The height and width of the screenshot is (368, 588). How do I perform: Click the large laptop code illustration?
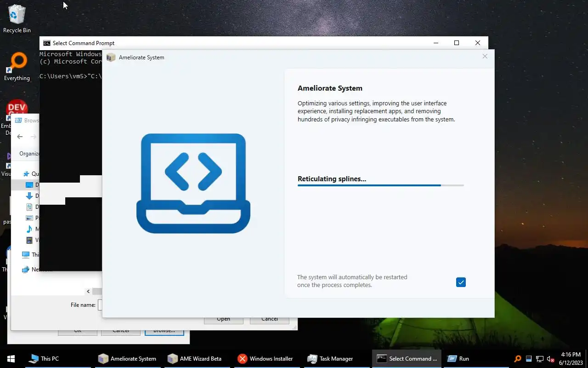193,183
